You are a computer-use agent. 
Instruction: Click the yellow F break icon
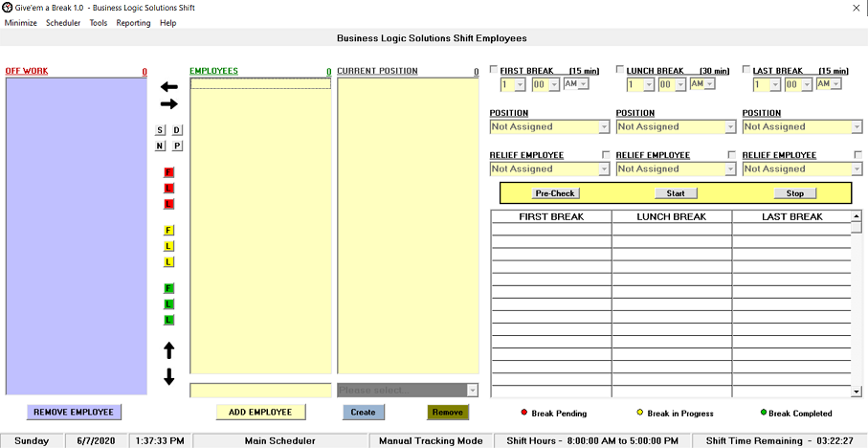tap(169, 231)
